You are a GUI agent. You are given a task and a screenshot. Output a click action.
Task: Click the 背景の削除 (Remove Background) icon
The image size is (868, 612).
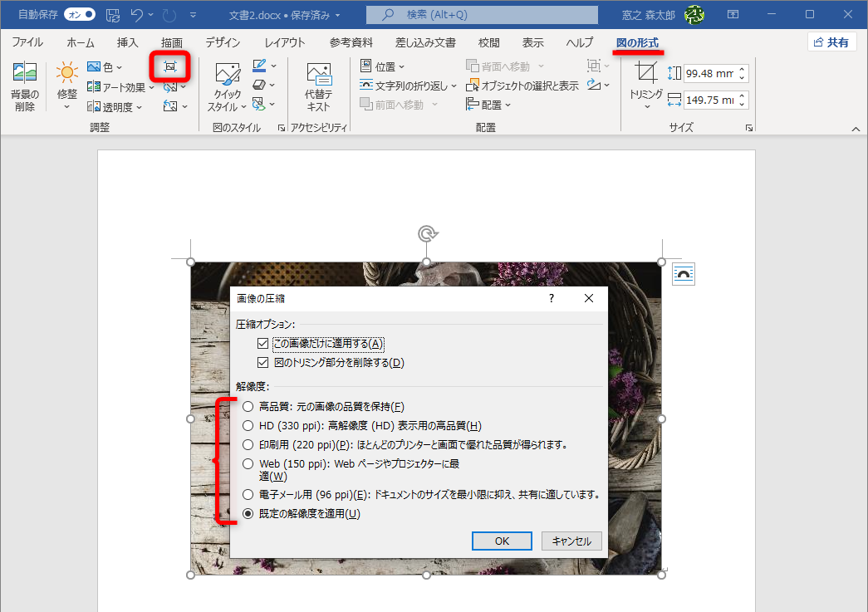point(25,73)
